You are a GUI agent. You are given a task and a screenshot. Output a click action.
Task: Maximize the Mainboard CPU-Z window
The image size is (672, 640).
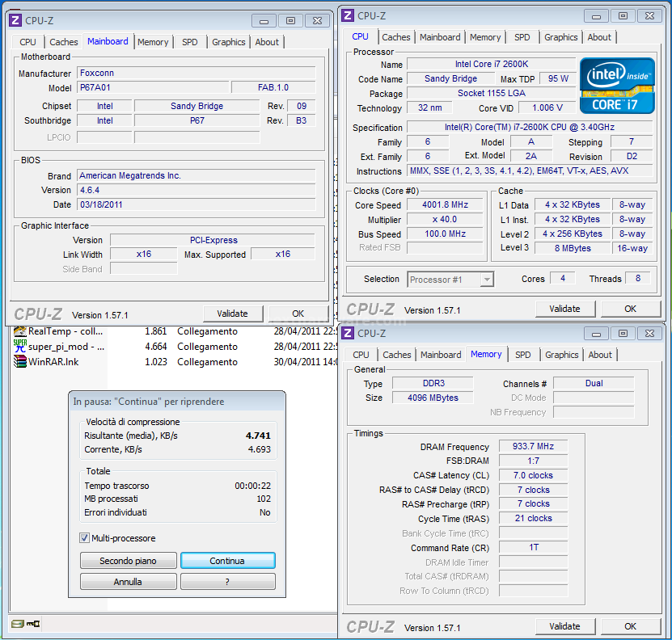coord(290,20)
